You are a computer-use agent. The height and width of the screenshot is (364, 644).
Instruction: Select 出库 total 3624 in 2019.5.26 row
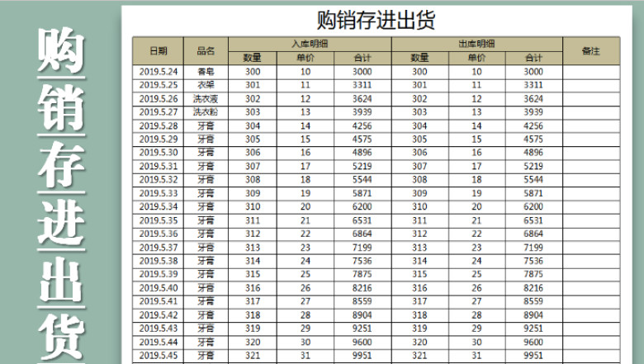(x=534, y=99)
